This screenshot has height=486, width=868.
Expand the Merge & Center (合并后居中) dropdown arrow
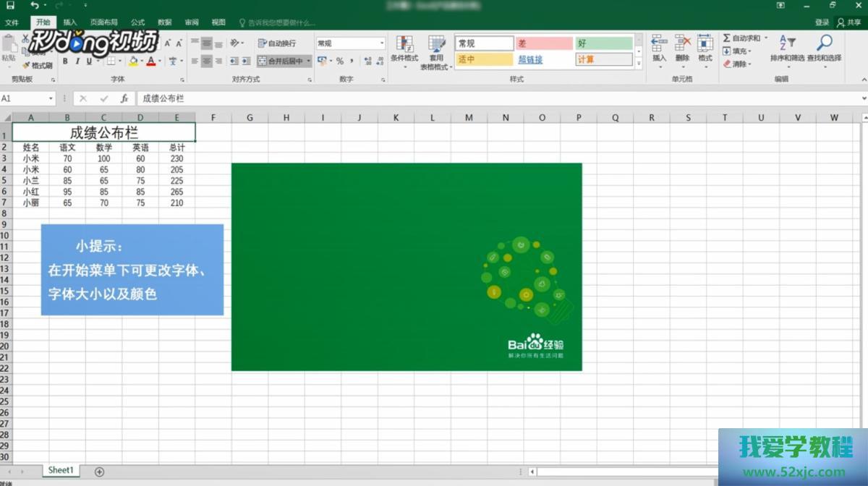tap(309, 61)
